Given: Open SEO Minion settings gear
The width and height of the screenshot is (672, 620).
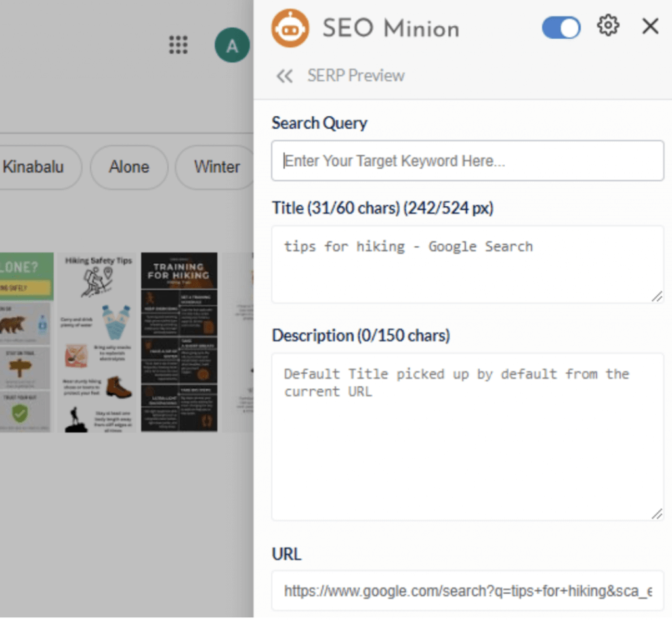Looking at the screenshot, I should 608,26.
